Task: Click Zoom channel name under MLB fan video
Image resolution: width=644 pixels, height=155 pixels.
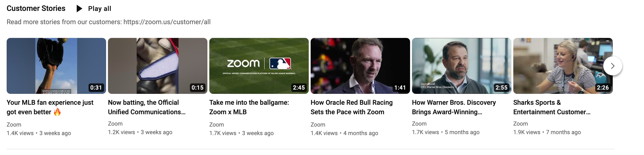Action: [14, 124]
